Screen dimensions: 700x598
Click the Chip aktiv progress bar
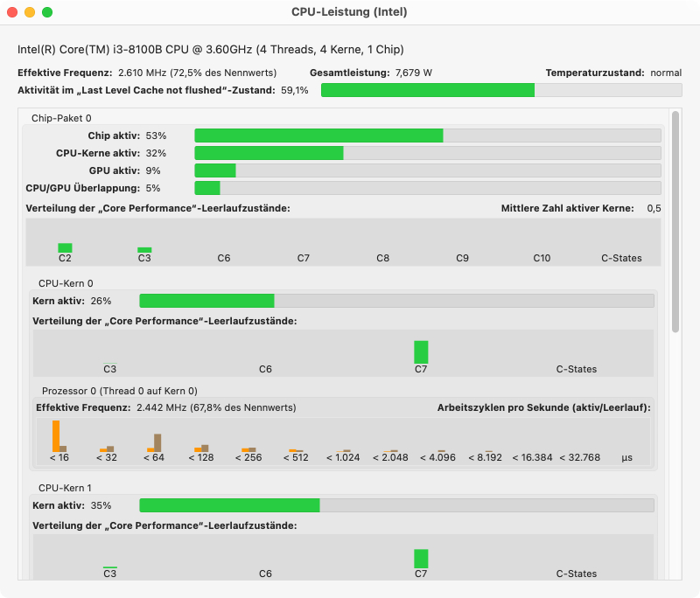click(x=428, y=136)
